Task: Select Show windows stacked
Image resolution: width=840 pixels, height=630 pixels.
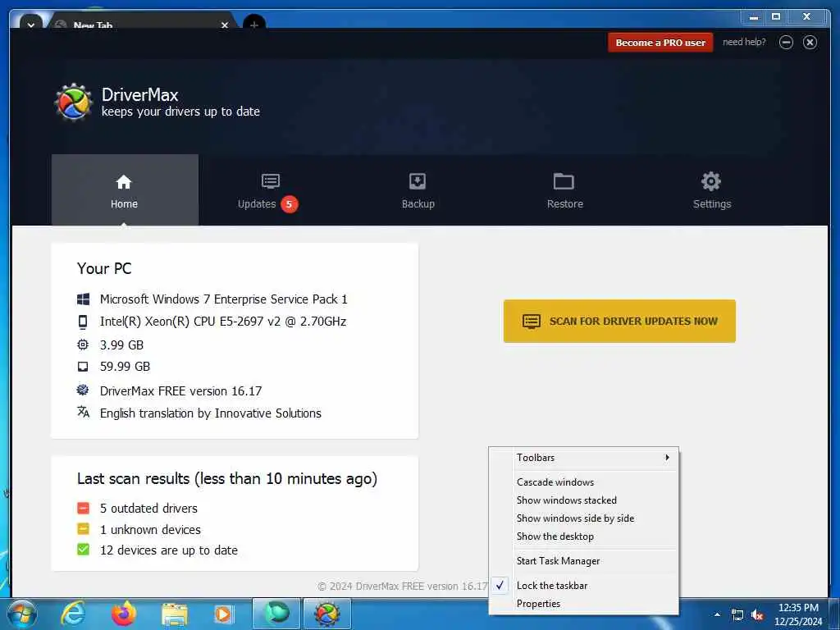Action: click(584, 500)
